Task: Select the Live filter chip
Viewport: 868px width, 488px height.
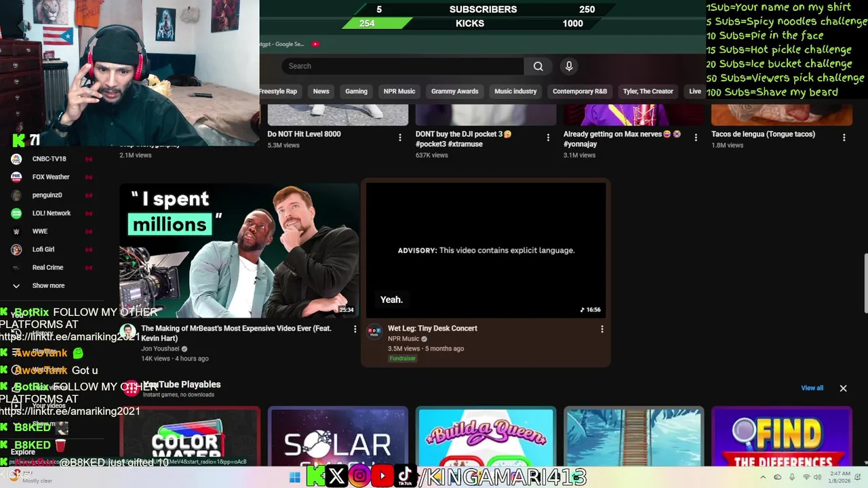Action: [695, 91]
